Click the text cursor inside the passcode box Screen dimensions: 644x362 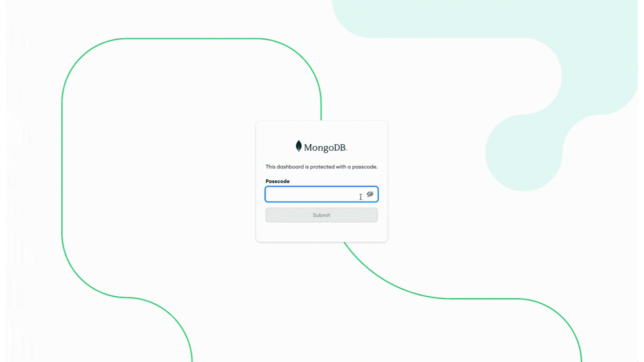point(360,197)
